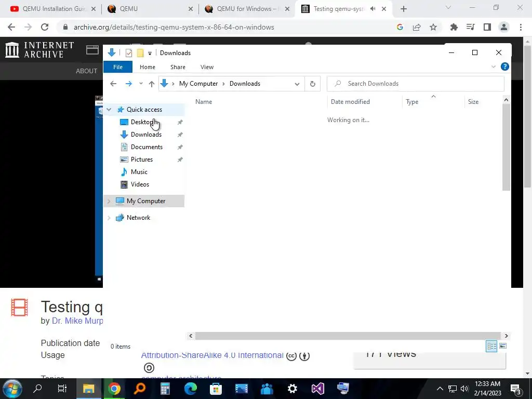532x399 pixels.
Task: Refresh the Downloads folder
Action: point(312,84)
